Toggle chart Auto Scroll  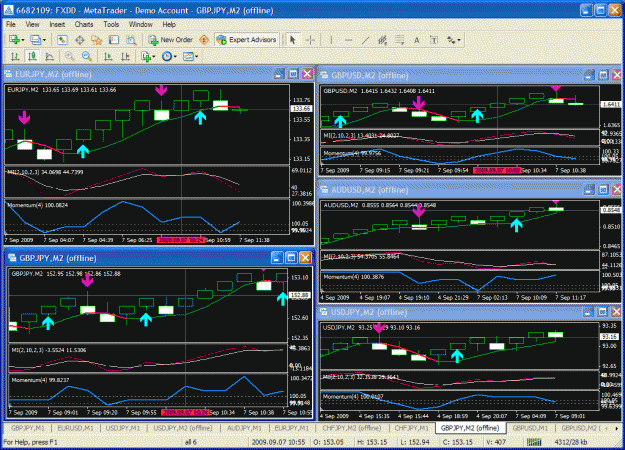coord(108,57)
